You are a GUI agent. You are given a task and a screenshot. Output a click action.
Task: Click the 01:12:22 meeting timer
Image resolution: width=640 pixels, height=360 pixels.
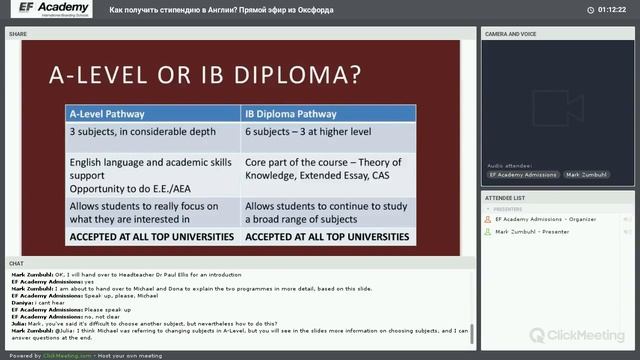tap(612, 10)
